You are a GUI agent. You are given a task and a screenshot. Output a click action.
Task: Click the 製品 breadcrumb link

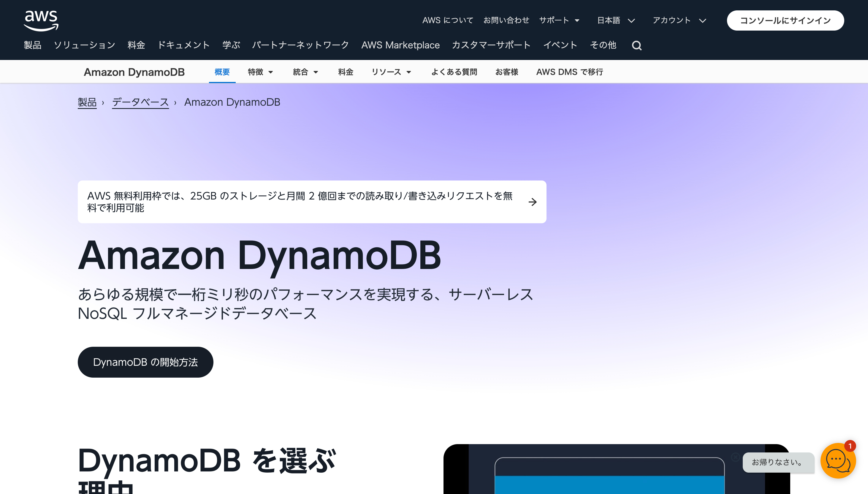(x=87, y=102)
